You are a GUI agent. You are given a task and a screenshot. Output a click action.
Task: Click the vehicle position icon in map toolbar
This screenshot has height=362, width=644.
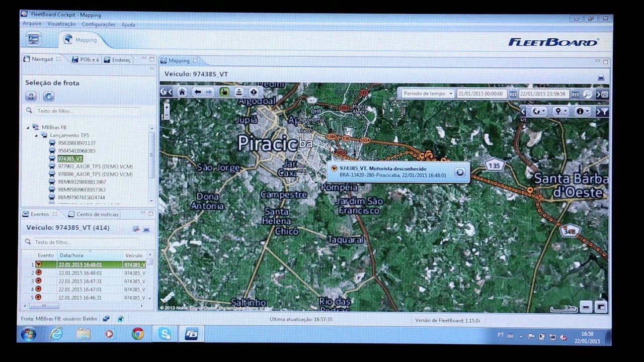point(239,92)
